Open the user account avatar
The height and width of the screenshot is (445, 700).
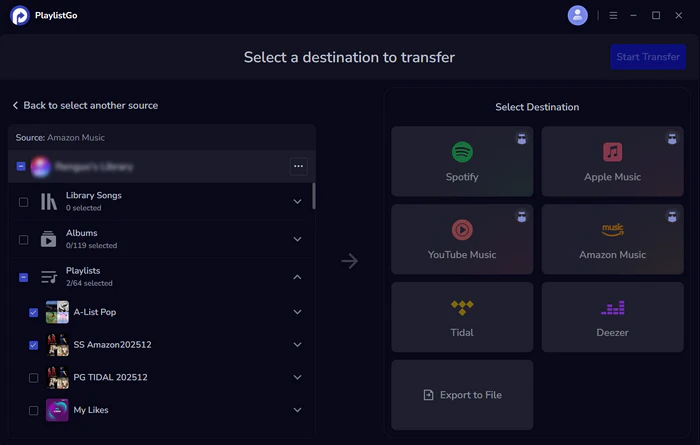(x=577, y=15)
